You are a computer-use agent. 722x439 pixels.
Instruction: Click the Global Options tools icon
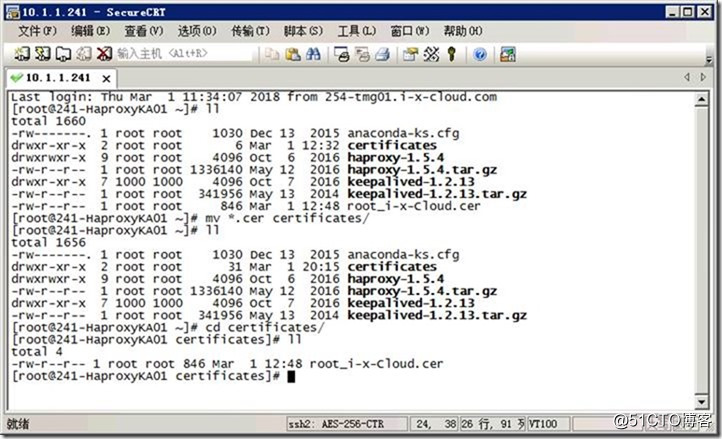[431, 54]
